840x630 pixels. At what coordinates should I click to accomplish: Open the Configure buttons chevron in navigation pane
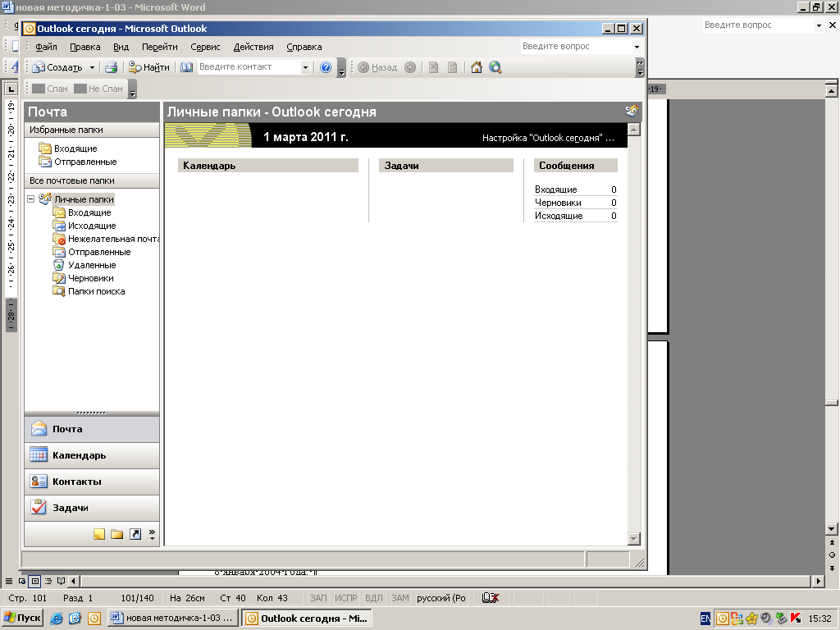click(152, 534)
